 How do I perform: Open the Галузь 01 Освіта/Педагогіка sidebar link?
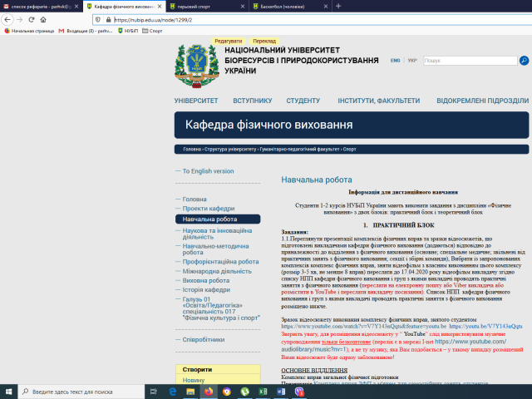click(221, 308)
